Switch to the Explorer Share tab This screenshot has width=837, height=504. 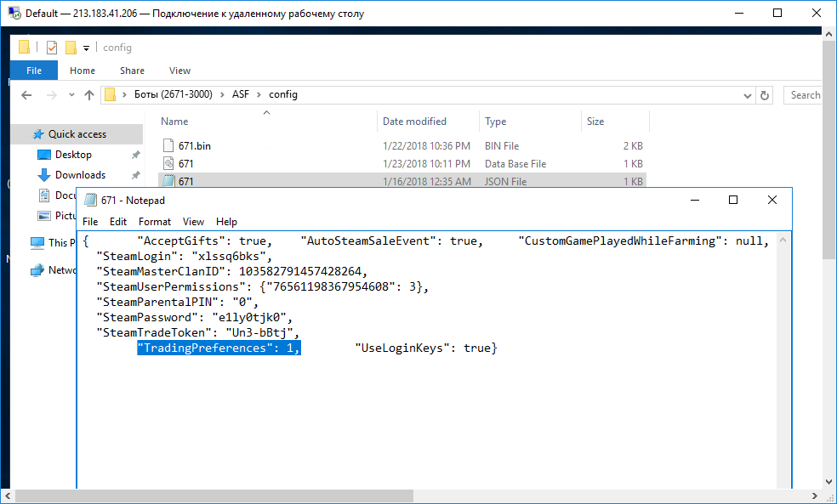click(x=132, y=71)
